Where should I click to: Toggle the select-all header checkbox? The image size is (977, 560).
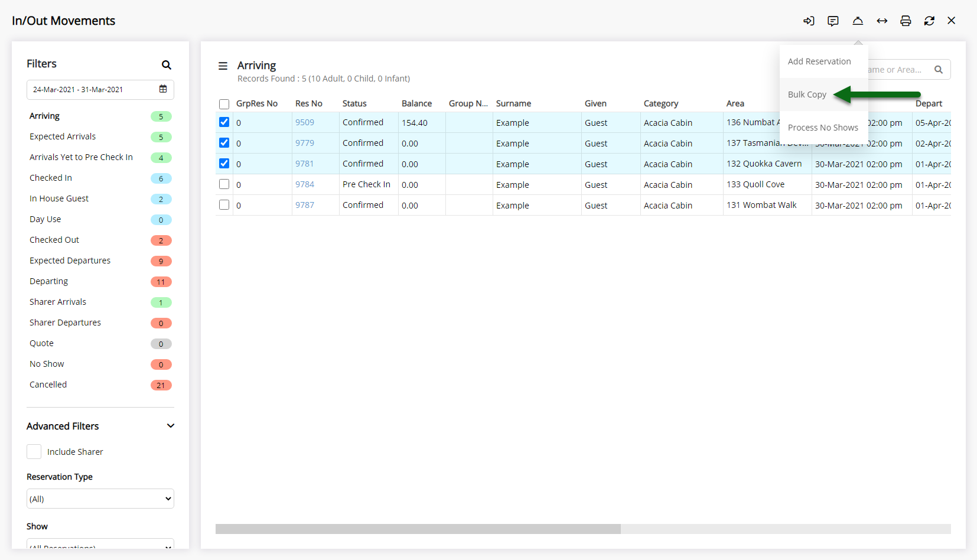pos(224,105)
